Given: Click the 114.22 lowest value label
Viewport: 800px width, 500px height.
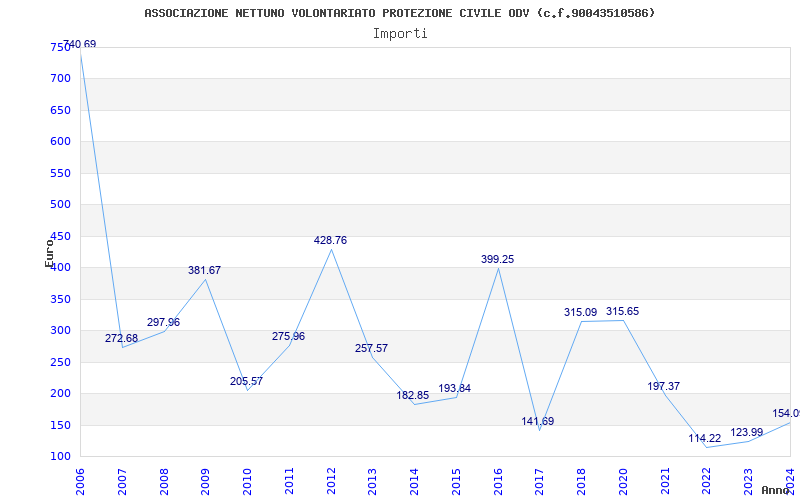Looking at the screenshot, I should coord(704,439).
